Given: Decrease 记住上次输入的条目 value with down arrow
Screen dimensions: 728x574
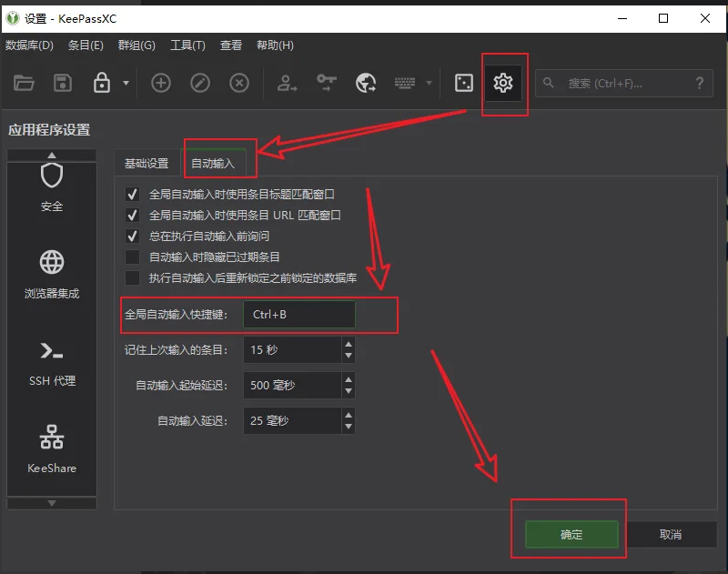Looking at the screenshot, I should (349, 356).
